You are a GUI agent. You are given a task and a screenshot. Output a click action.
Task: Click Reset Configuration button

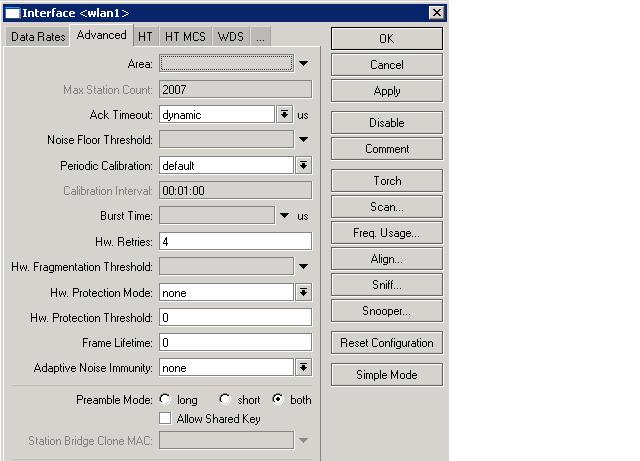coord(387,343)
